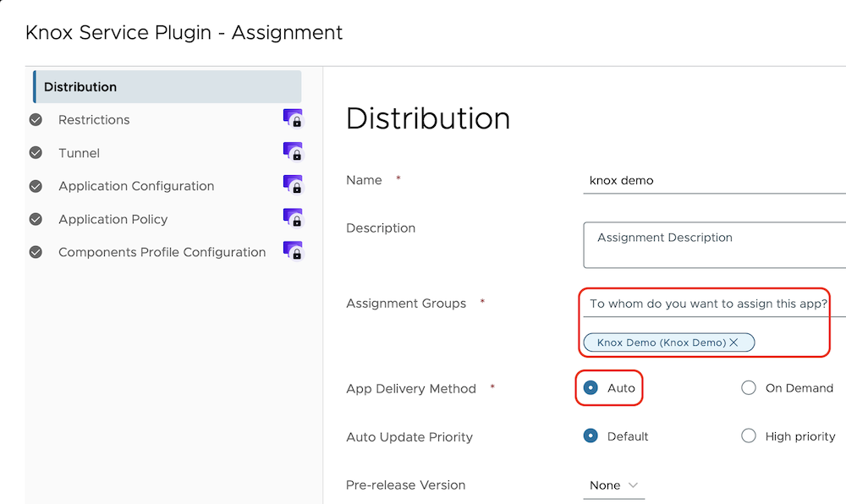This screenshot has width=846, height=504.
Task: Go to Application Configuration section
Action: tap(136, 186)
